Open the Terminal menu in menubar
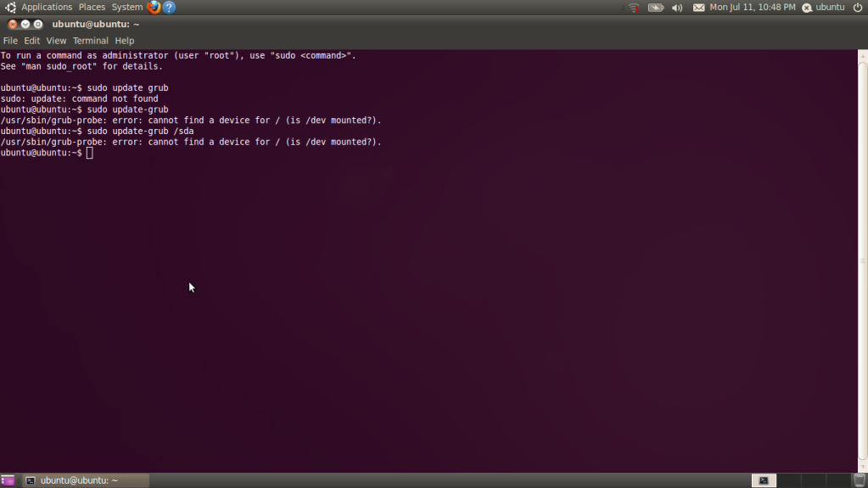Image resolution: width=868 pixels, height=488 pixels. click(x=90, y=41)
